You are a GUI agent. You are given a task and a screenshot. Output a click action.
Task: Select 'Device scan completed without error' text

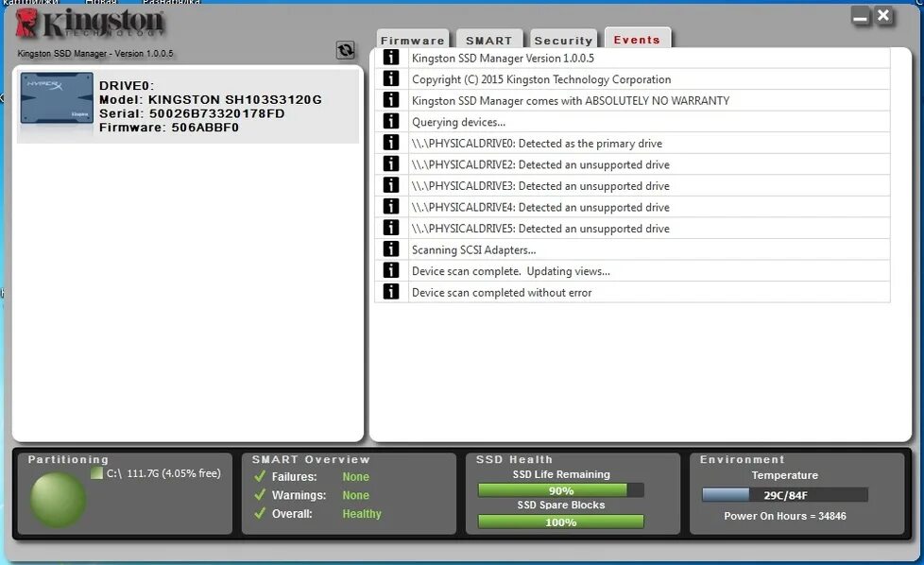[x=502, y=292]
